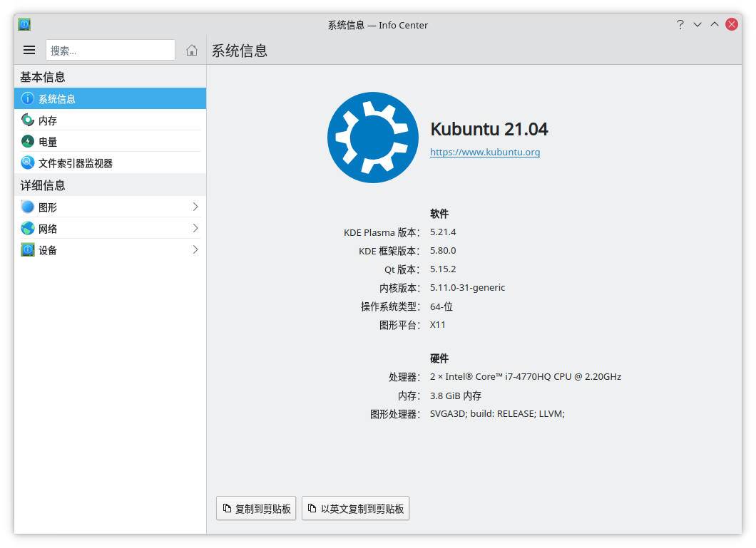Click the 内核版本 label
Image resolution: width=756 pixels, height=548 pixels.
(399, 288)
